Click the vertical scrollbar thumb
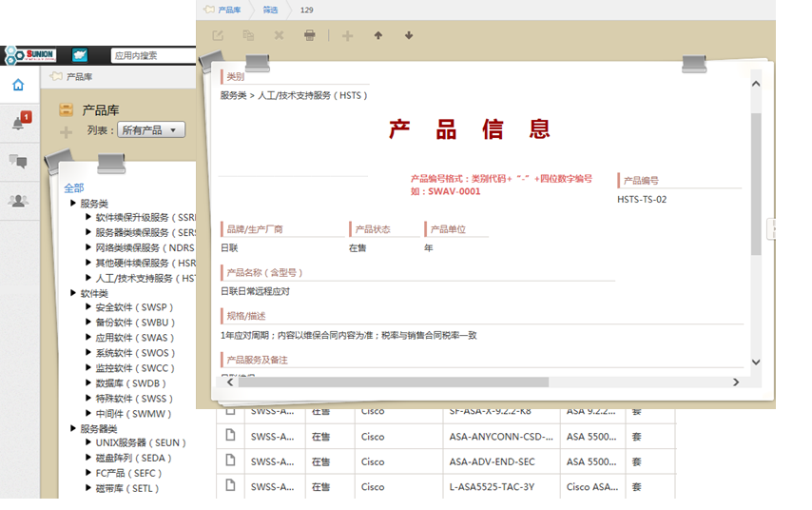The height and width of the screenshot is (510, 812). [756, 184]
